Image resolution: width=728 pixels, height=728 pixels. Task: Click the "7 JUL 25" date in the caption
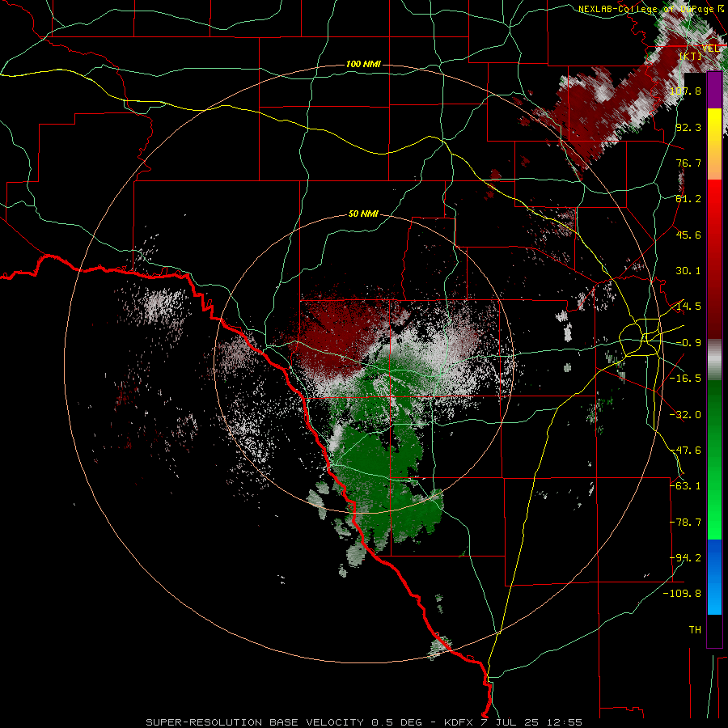[511, 722]
